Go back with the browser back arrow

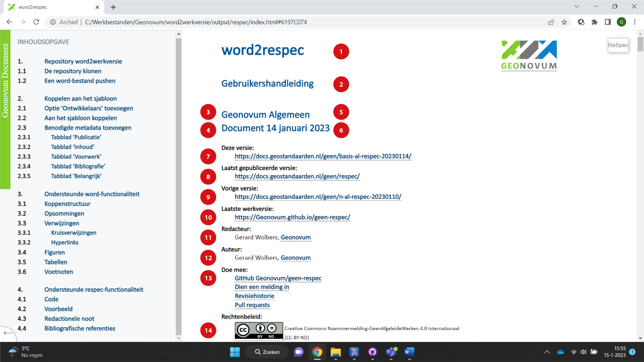[9, 22]
